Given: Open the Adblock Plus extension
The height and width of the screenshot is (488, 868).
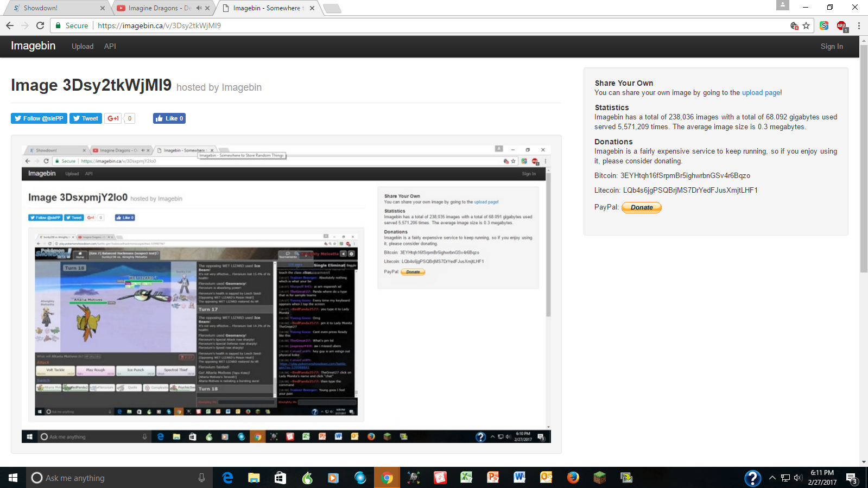Looking at the screenshot, I should point(841,26).
